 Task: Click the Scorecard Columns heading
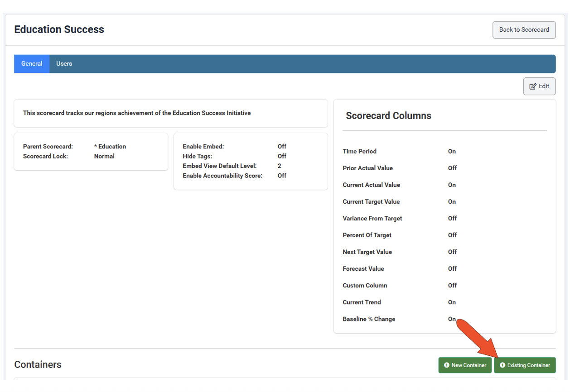388,116
